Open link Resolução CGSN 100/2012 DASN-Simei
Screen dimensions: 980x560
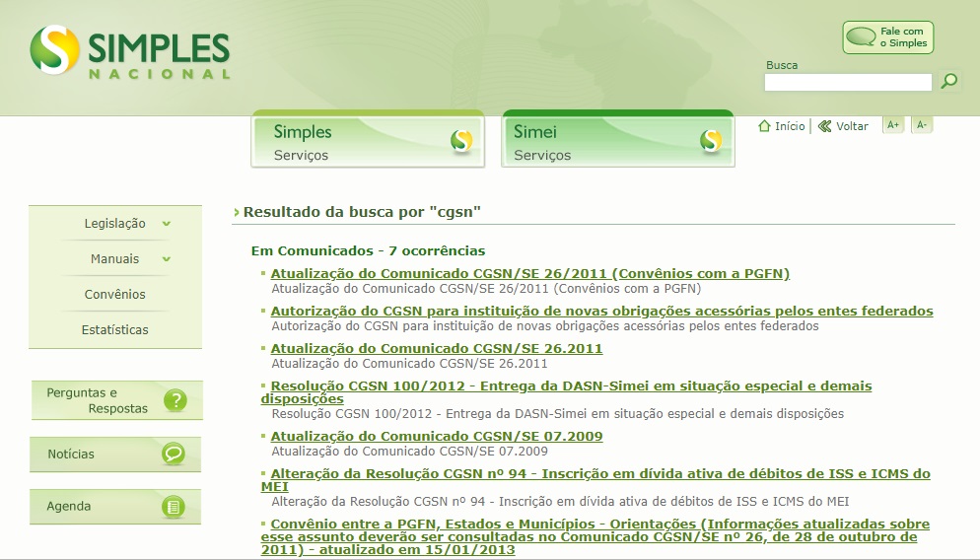pyautogui.click(x=566, y=392)
